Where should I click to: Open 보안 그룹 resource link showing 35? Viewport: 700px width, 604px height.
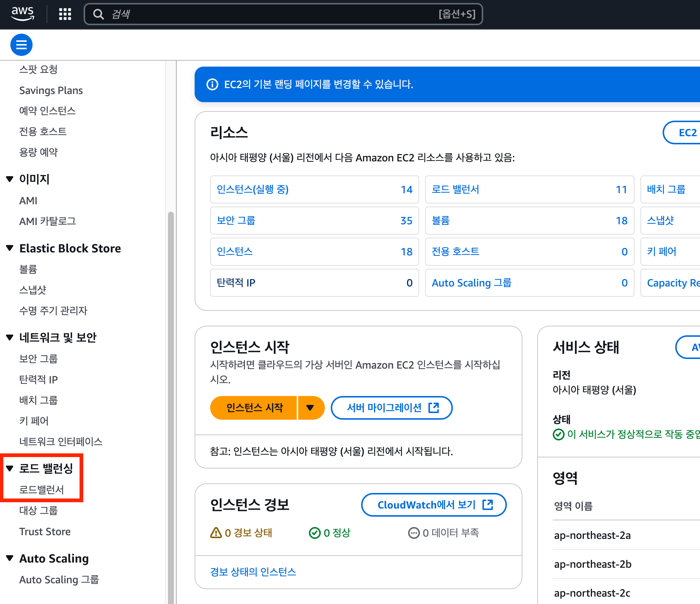236,221
